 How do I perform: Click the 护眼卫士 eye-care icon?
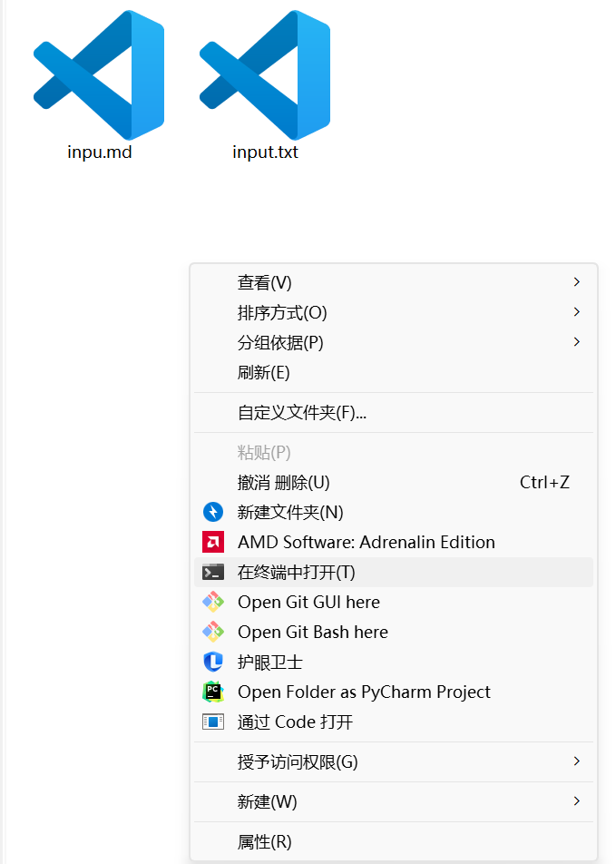point(214,662)
